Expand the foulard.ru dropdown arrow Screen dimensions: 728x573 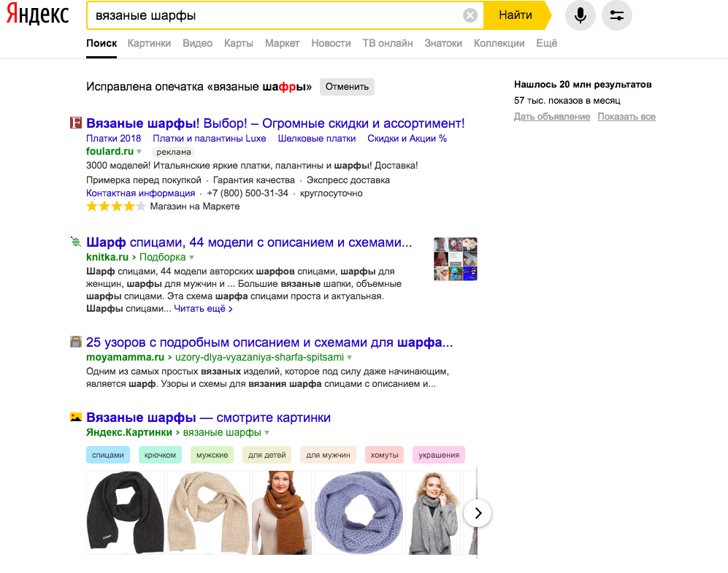pos(139,152)
